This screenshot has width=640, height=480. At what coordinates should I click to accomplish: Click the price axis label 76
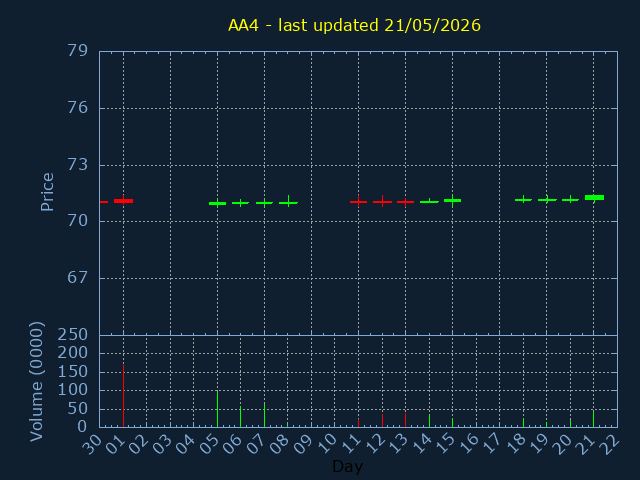point(78,108)
